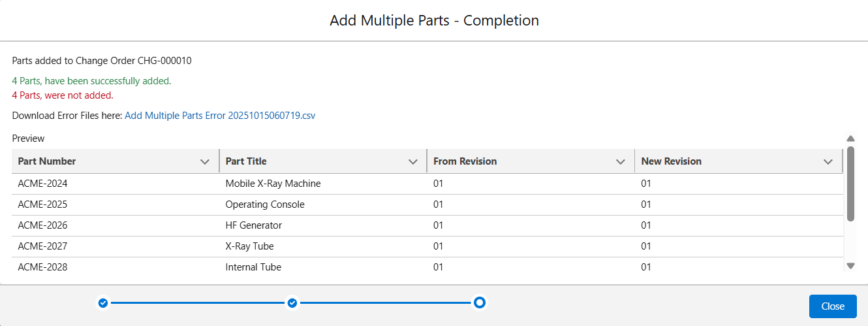Click the HF Generator part title

pyautogui.click(x=254, y=225)
